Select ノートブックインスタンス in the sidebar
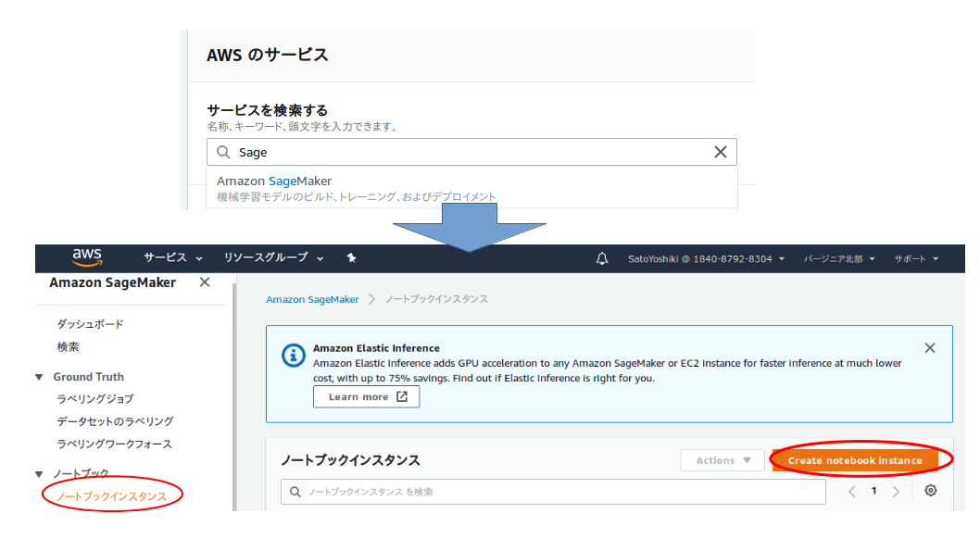The image size is (980, 551). pos(111,495)
